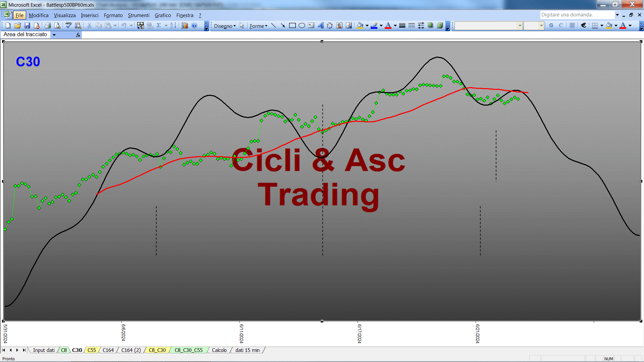Open the Formato menu

[113, 15]
